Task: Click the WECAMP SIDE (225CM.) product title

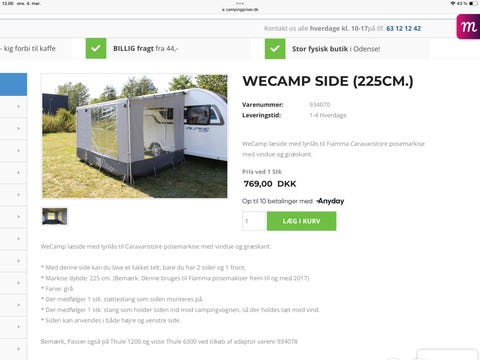Action: 328,81
